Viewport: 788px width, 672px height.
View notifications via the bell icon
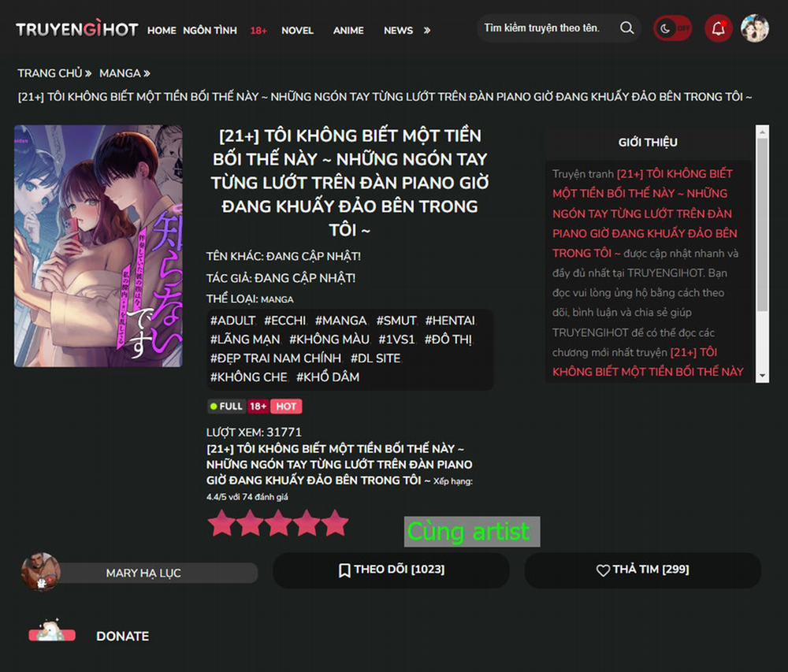tap(717, 28)
